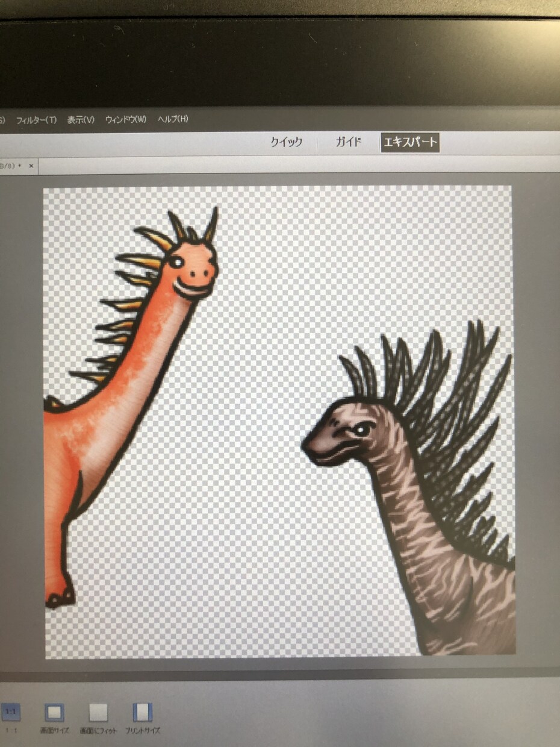The image size is (560, 747).
Task: Click the 画面サイズ view icon
Action: 54,713
